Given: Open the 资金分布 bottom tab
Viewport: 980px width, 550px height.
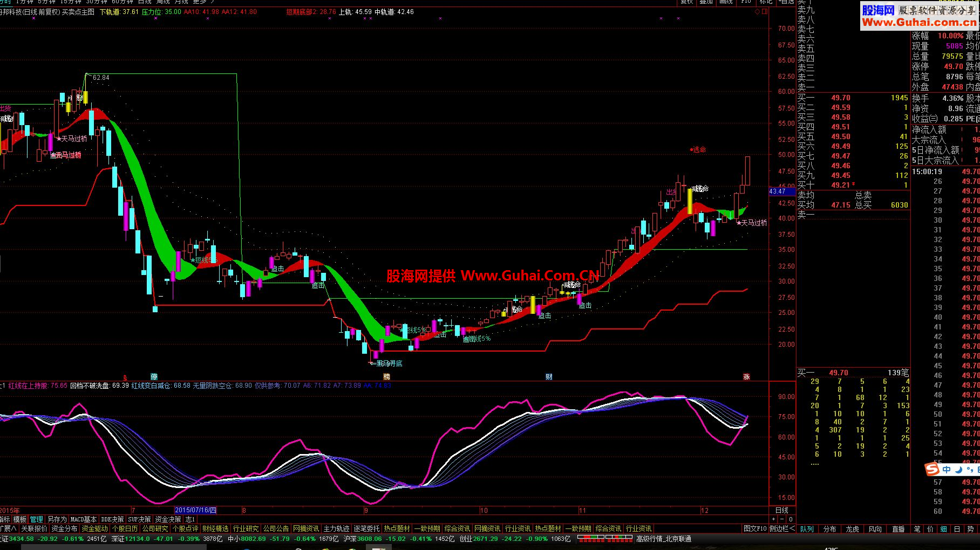Looking at the screenshot, I should tap(65, 529).
